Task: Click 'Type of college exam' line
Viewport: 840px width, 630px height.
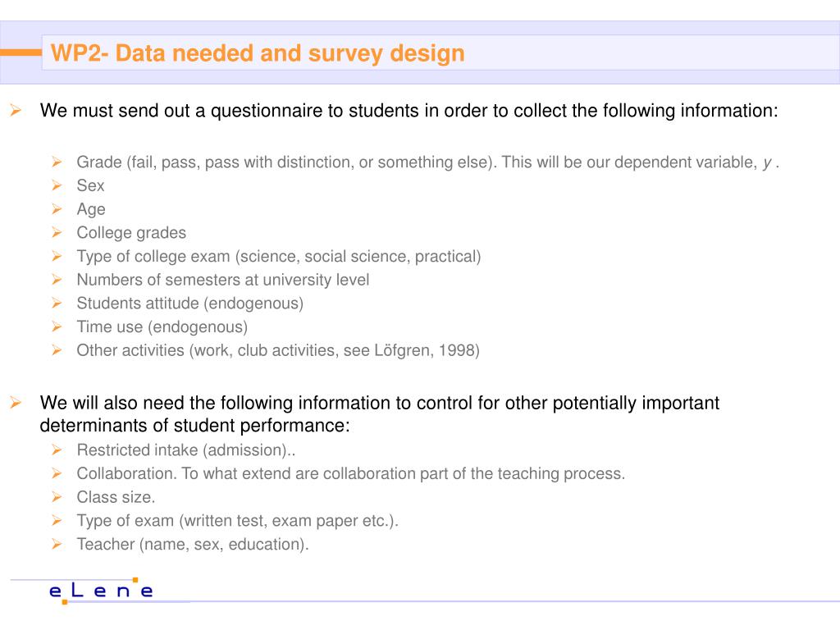Action: (x=279, y=257)
